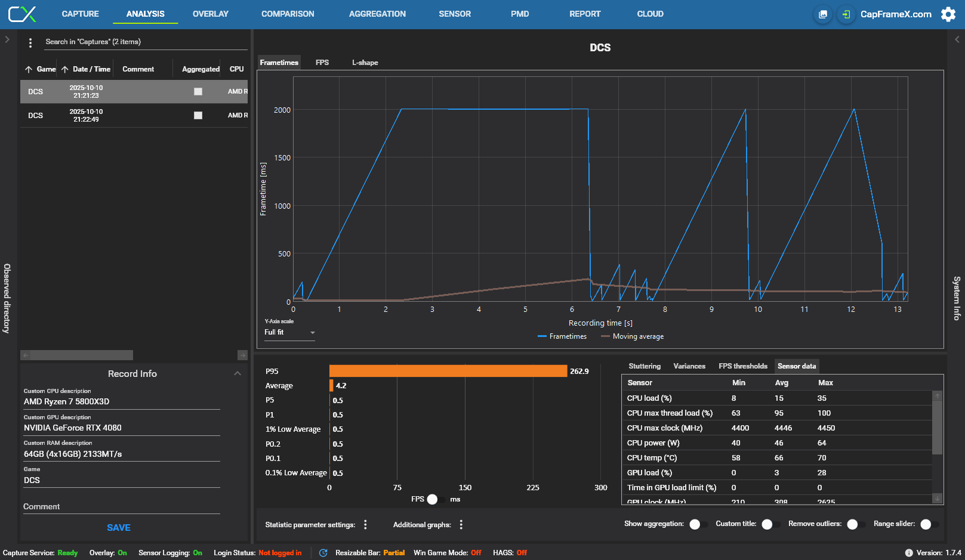The width and height of the screenshot is (965, 560).
Task: Open the REPORT tab
Action: point(585,14)
